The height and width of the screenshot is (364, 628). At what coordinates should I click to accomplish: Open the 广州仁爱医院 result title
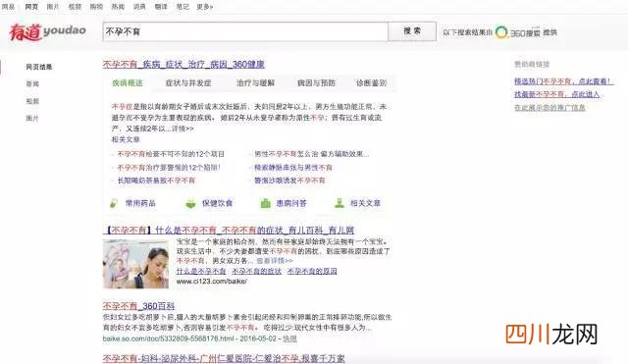point(224,358)
